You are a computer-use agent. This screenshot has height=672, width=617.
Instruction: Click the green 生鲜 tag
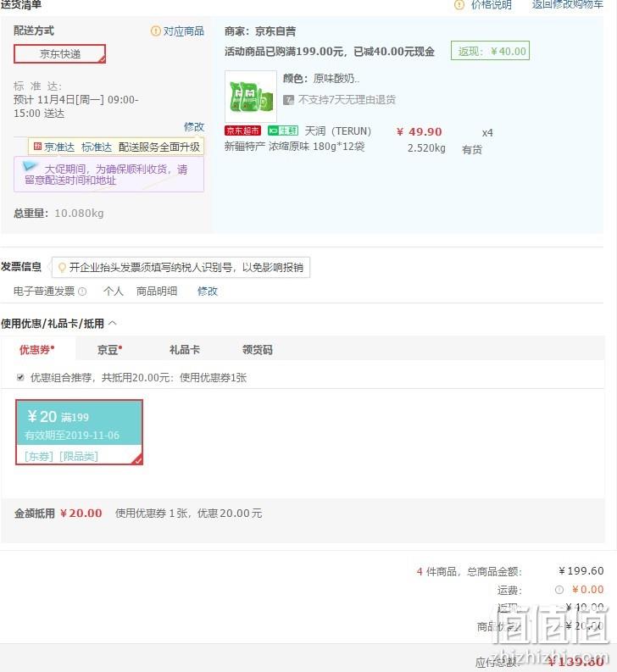(x=282, y=131)
